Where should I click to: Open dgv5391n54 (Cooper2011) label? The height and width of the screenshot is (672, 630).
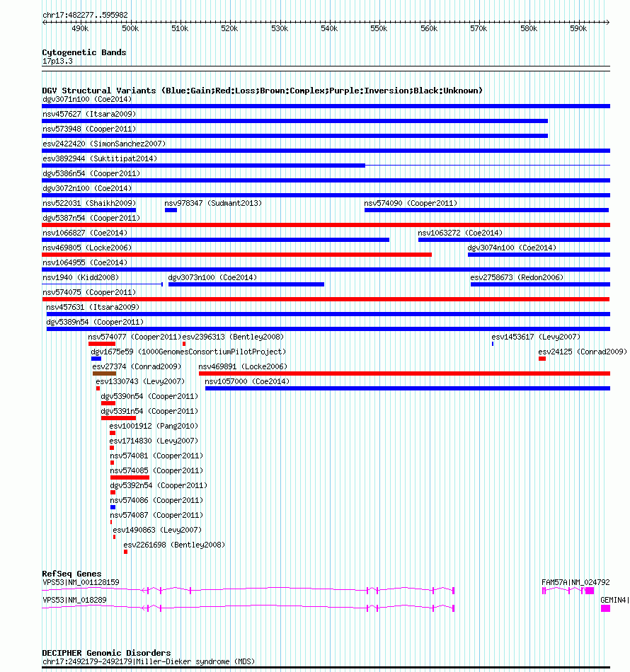149,412
